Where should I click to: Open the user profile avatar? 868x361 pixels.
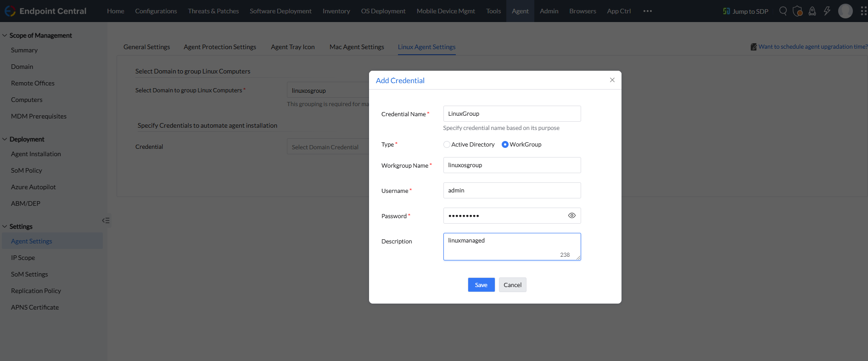[x=845, y=11]
